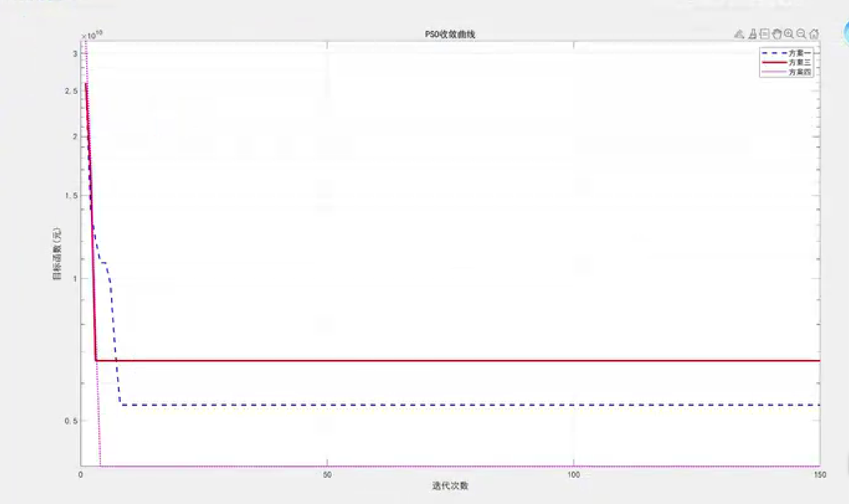
Task: Click the y-axis tick label 1.5
Action: (71, 196)
